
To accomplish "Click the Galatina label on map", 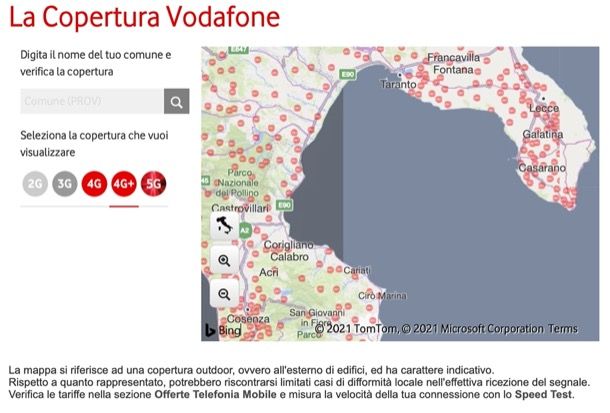I will coord(543,135).
